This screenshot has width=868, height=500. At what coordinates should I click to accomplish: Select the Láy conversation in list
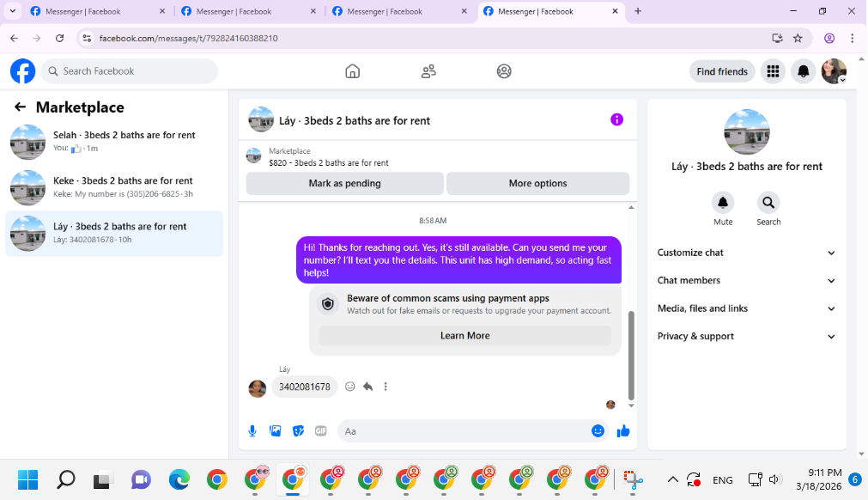click(114, 233)
